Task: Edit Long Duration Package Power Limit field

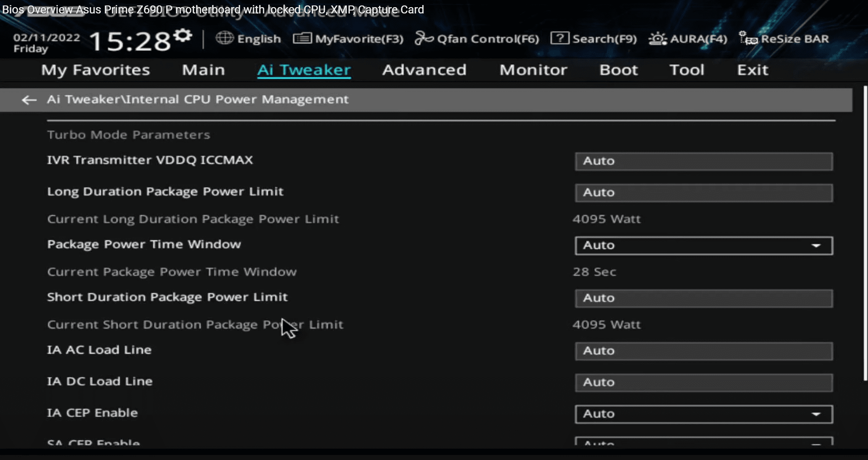Action: point(704,193)
